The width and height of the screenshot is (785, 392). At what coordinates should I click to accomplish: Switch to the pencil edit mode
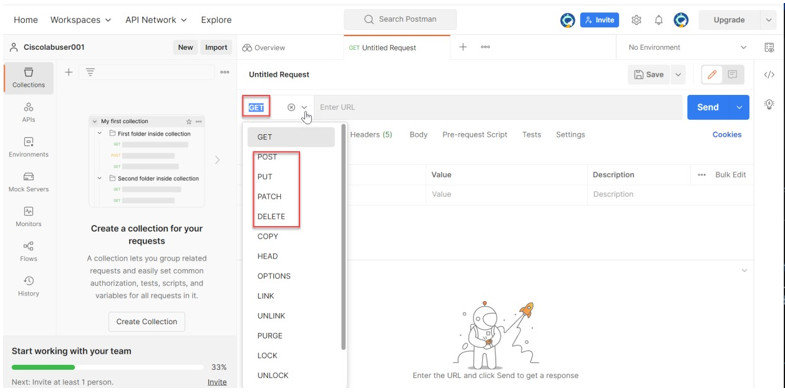point(712,75)
